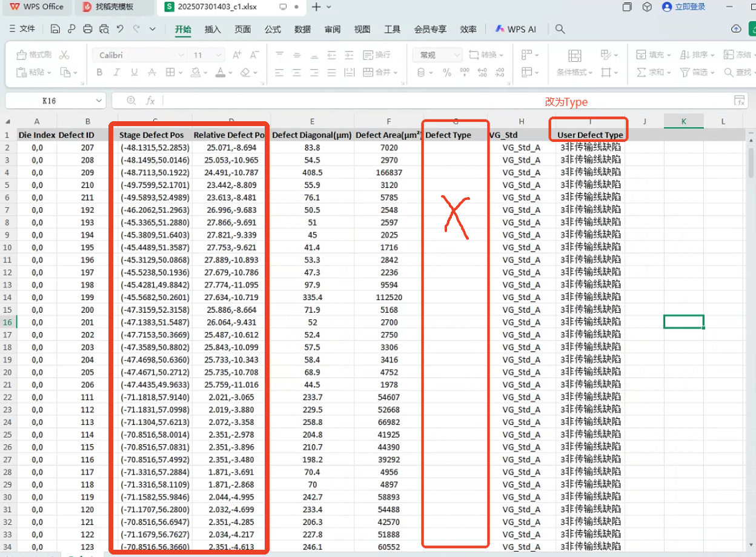The width and height of the screenshot is (756, 557).
Task: Toggle Bold formatting
Action: click(99, 73)
